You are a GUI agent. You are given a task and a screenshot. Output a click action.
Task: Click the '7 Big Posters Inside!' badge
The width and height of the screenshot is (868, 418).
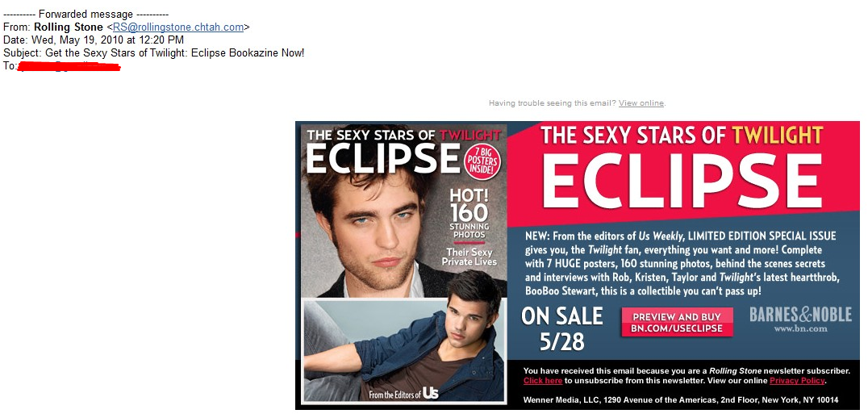(x=482, y=162)
